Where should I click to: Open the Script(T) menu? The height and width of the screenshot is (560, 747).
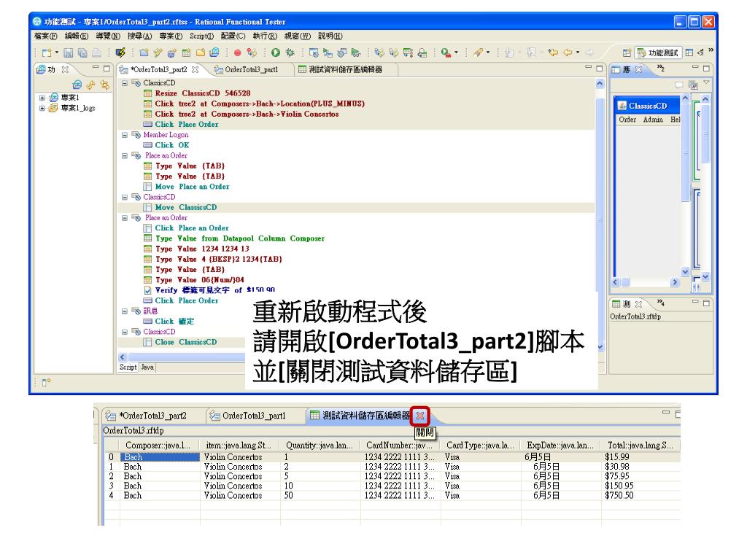tap(201, 36)
